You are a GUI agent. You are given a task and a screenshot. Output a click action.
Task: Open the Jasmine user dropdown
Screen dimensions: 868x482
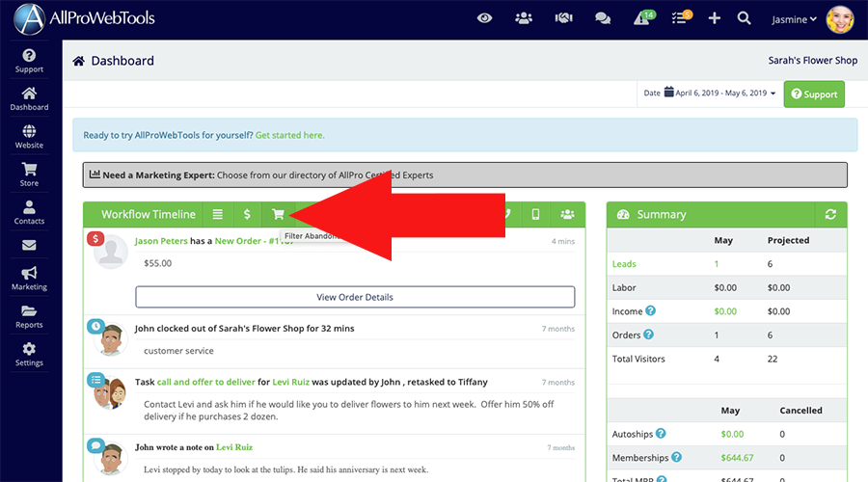[x=794, y=19]
